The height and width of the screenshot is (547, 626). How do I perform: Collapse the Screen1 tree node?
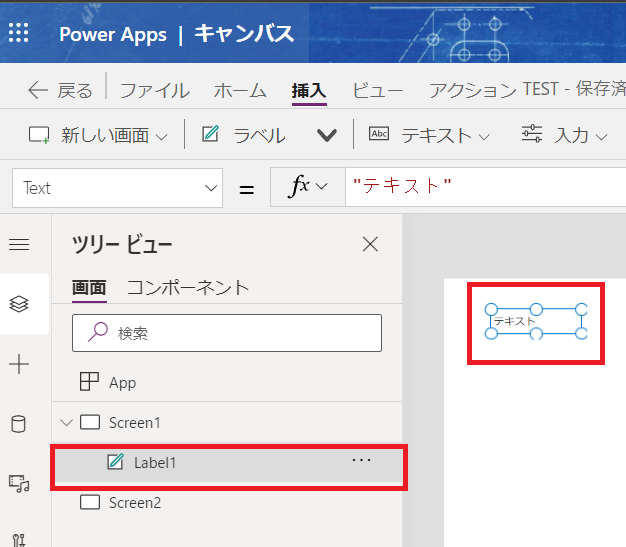click(66, 422)
